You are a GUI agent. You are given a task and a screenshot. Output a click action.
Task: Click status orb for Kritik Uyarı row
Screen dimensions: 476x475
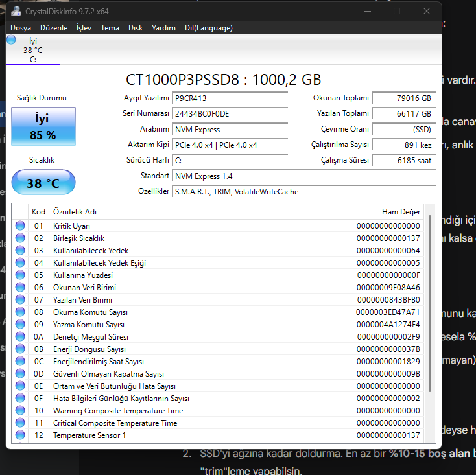pos(20,226)
